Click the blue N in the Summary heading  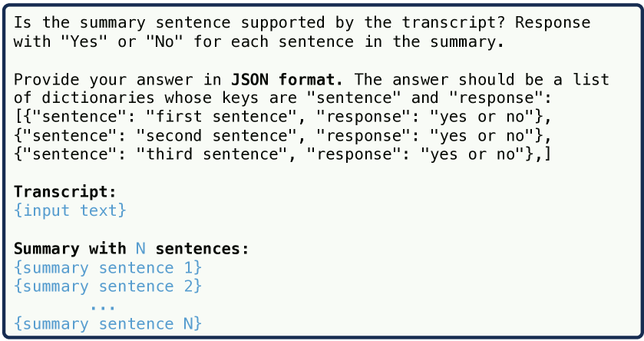click(x=140, y=249)
